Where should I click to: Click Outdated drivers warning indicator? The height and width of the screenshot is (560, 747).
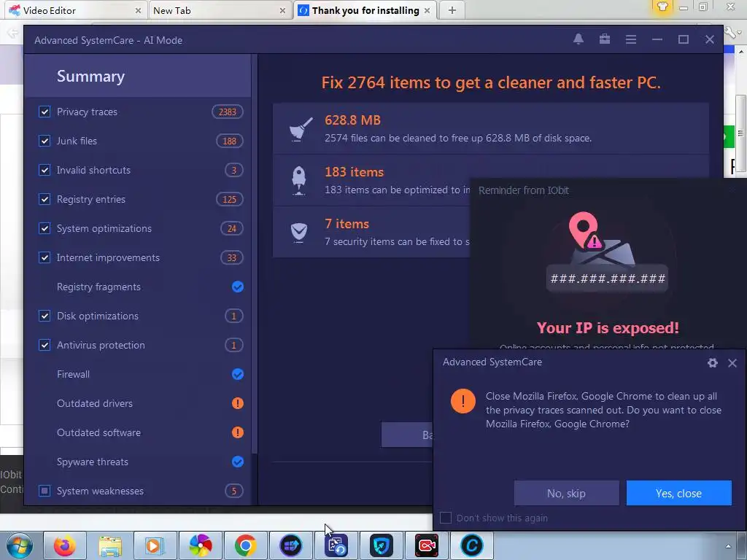point(237,403)
